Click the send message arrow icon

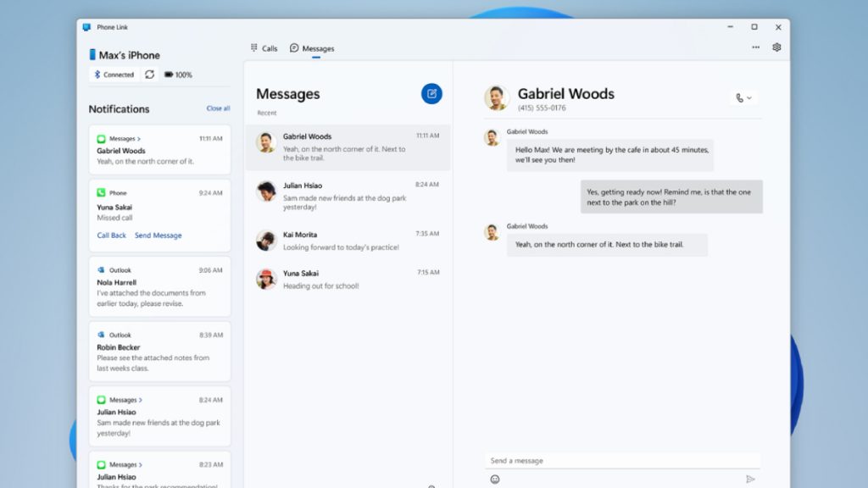coord(751,477)
